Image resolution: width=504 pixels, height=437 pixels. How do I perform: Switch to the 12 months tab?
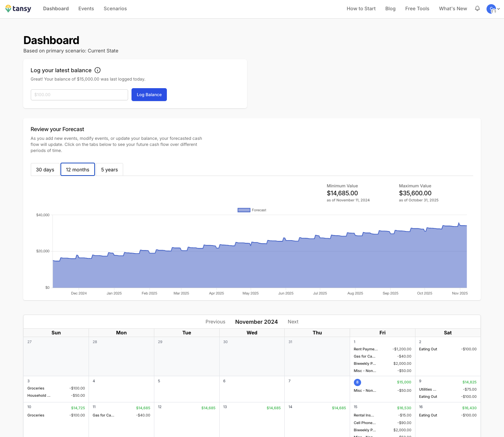78,169
